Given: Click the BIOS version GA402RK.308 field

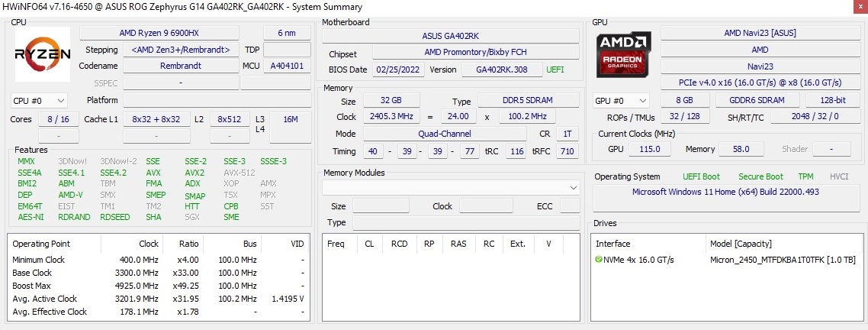Looking at the screenshot, I should 502,70.
